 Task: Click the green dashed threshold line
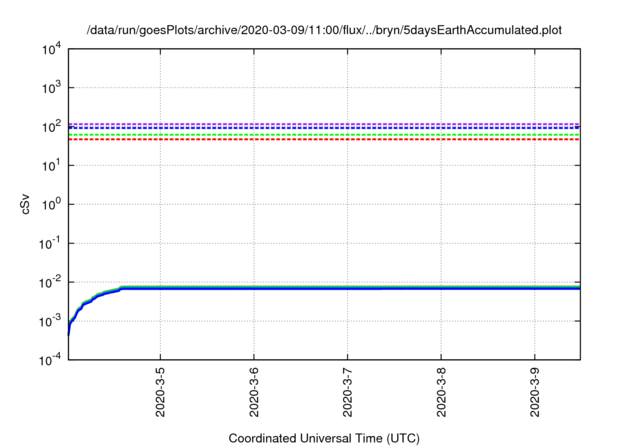(324, 135)
